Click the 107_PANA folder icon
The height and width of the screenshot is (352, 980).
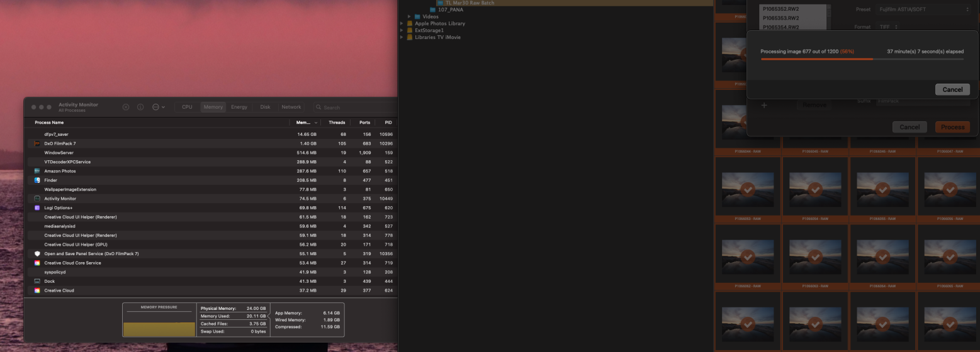(x=433, y=9)
